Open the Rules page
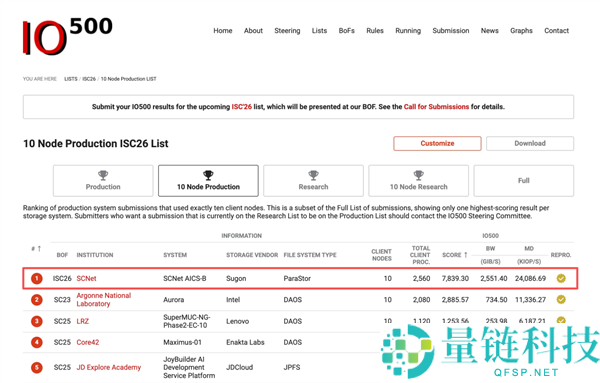The width and height of the screenshot is (600, 383). [375, 31]
